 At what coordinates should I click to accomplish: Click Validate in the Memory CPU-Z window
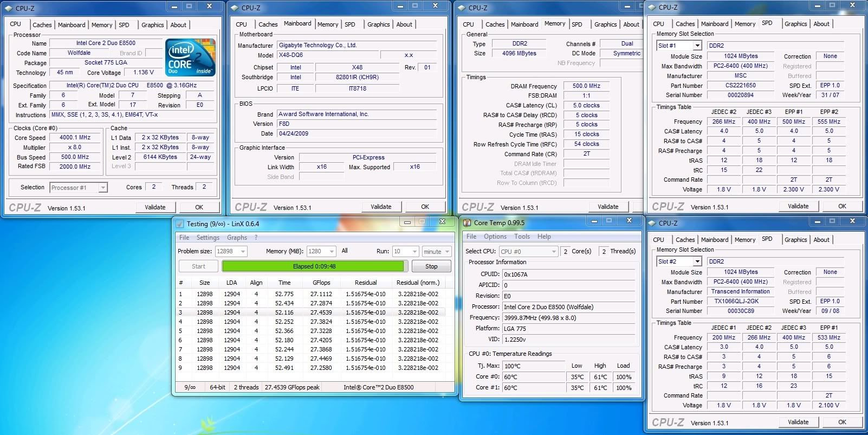[x=608, y=207]
